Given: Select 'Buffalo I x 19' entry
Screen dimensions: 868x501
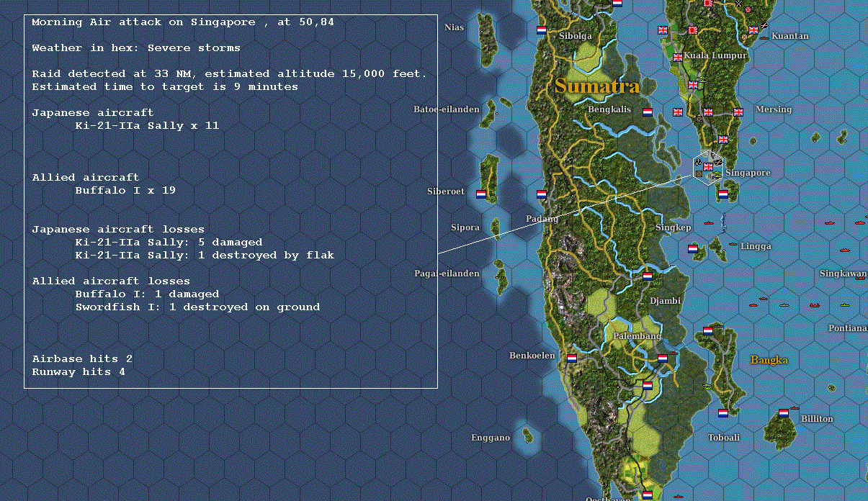Looking at the screenshot, I should click(x=125, y=191).
